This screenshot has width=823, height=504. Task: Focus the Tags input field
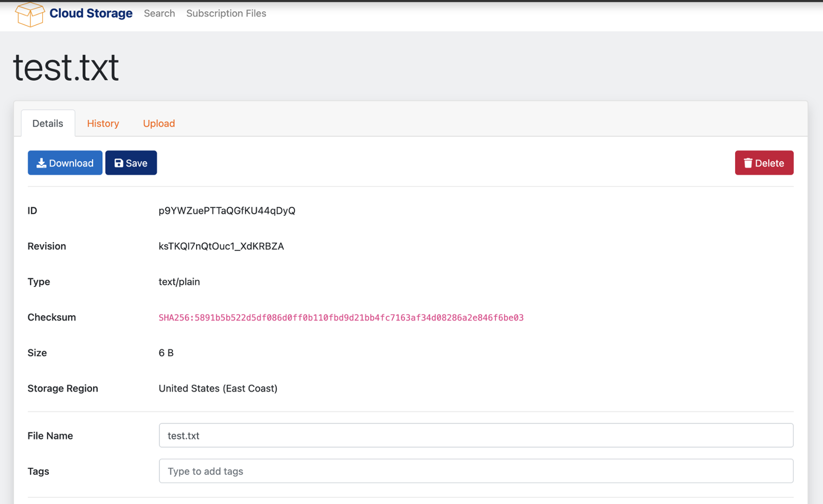click(476, 471)
